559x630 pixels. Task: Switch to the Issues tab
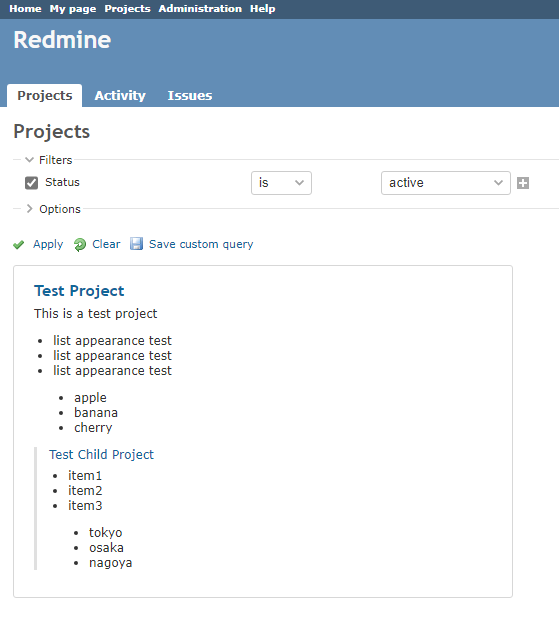(190, 96)
